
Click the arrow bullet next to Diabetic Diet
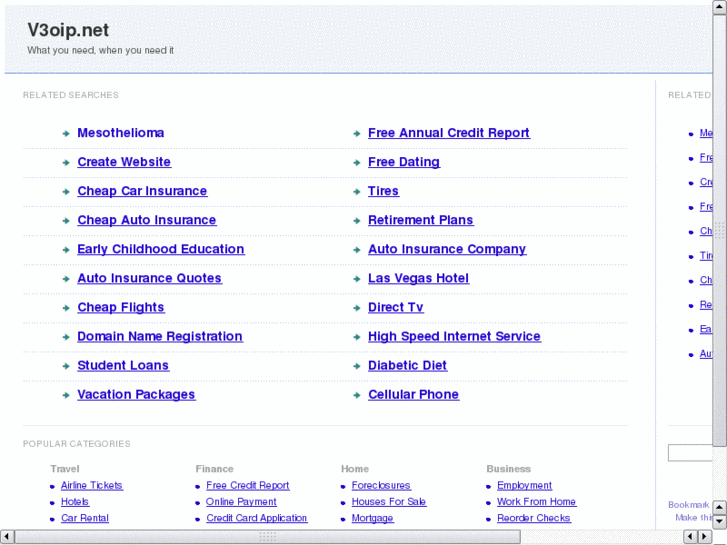tap(357, 366)
